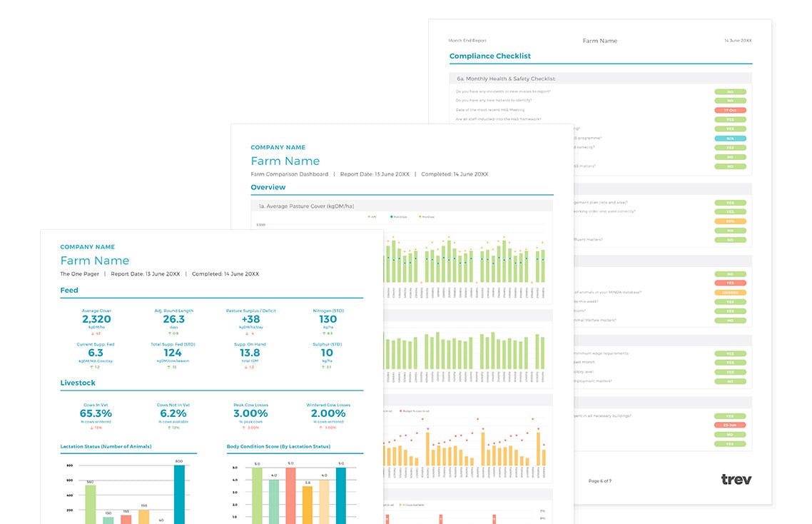Click the Wintered Cow Losses value 2.00%
The image size is (812, 524).
click(328, 413)
